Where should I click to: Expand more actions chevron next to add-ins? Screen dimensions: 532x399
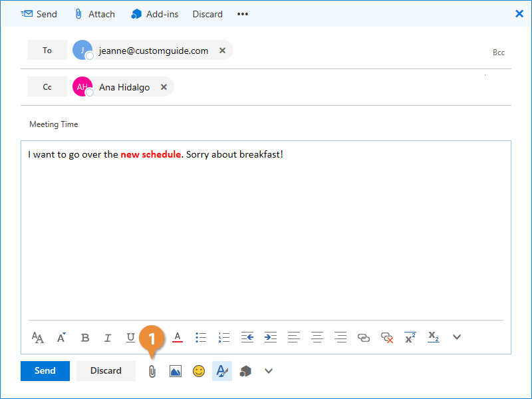coord(269,371)
